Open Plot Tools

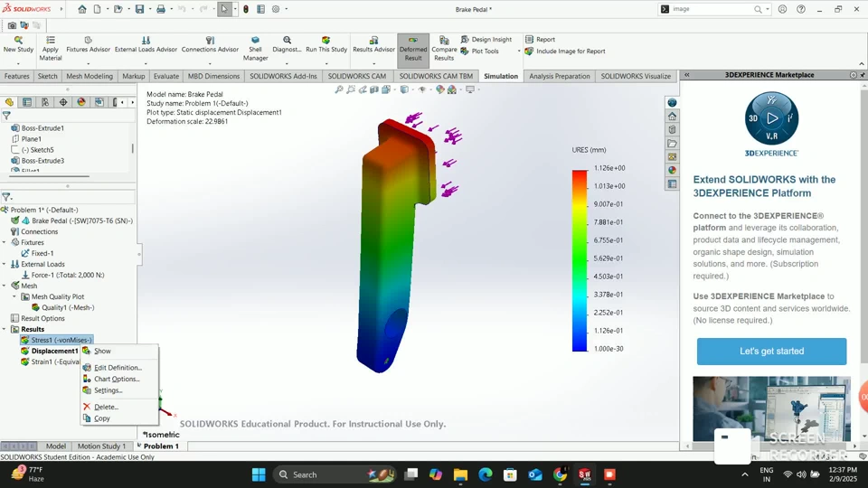coord(479,51)
